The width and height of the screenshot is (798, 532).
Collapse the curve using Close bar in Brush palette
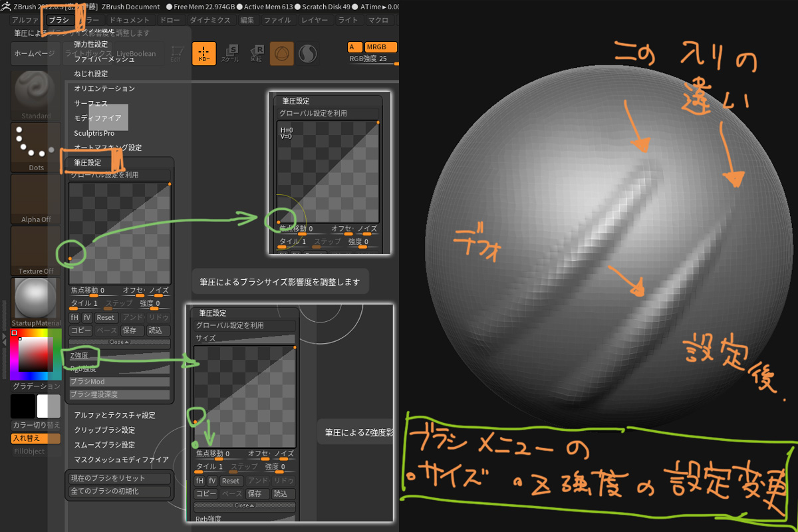119,342
